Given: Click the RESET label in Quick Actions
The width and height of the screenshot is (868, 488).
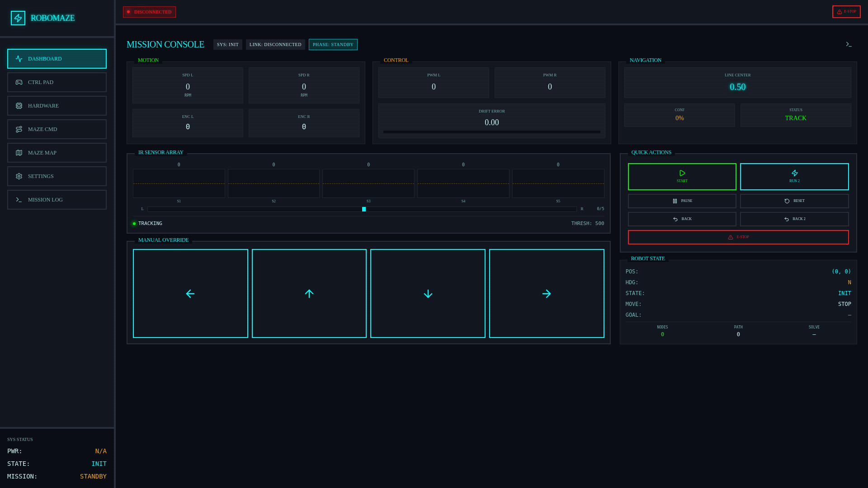Looking at the screenshot, I should [x=799, y=201].
